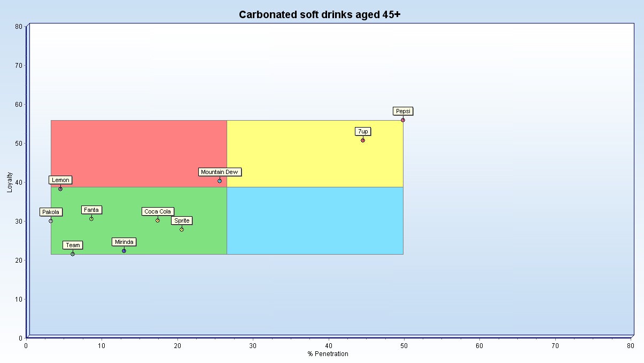
Task: Click the 50 tick on Loyalty axis
Action: point(19,144)
